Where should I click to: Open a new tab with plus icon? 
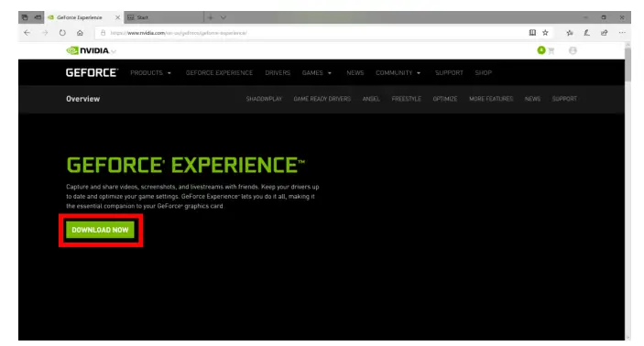(211, 17)
